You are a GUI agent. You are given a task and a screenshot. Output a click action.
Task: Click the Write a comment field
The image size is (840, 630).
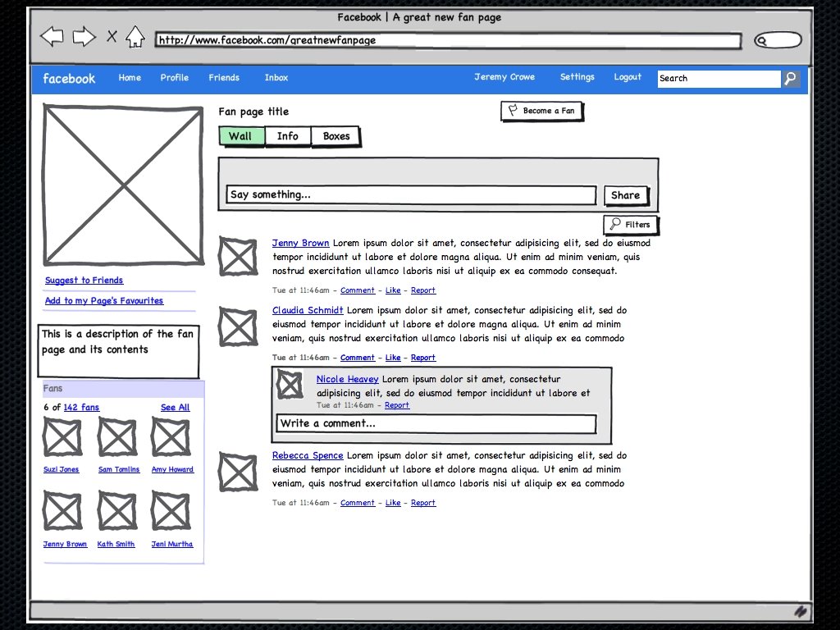pyautogui.click(x=436, y=424)
